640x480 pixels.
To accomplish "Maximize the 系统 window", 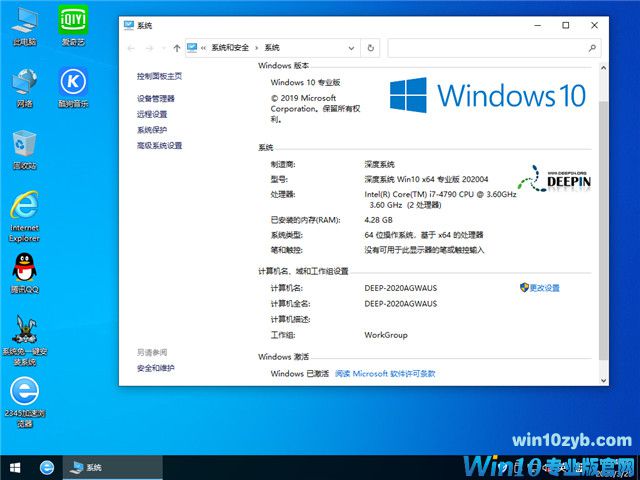I will [566, 25].
